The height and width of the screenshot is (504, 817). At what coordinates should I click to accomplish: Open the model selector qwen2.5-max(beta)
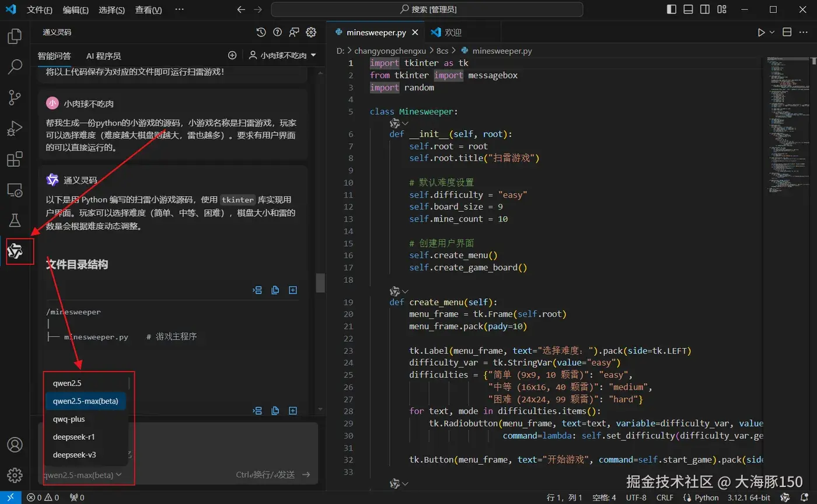(82, 475)
